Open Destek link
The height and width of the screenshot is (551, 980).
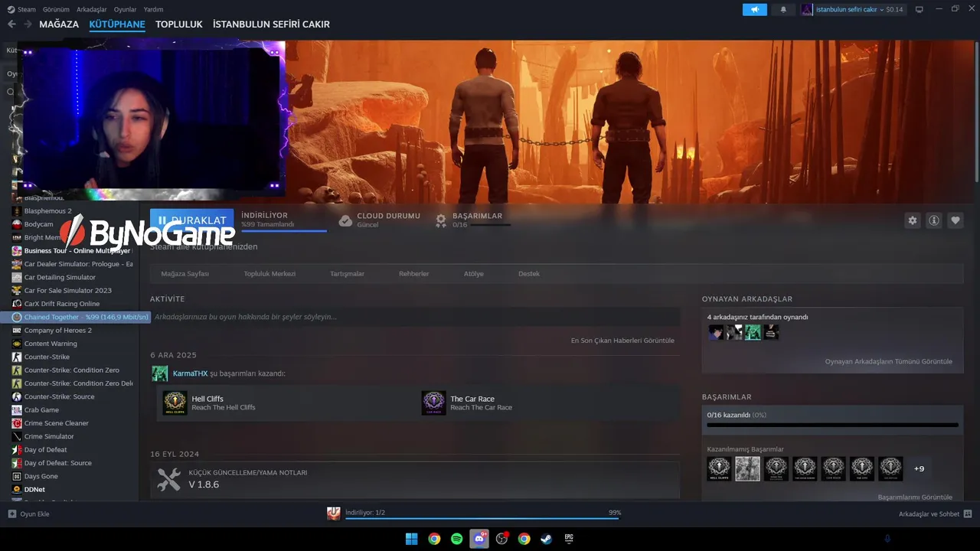point(529,274)
